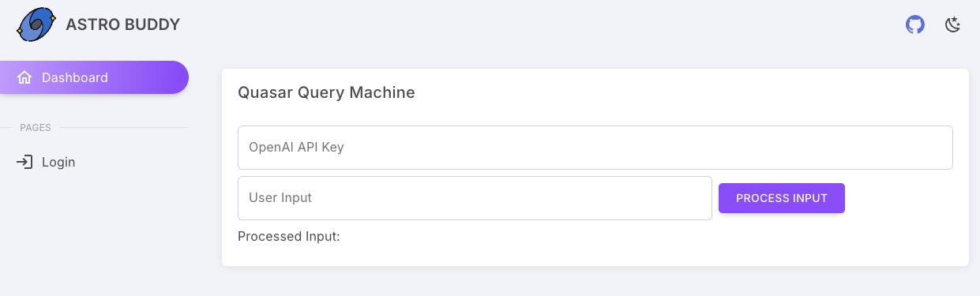Click the Dashboard house icon

coord(24,77)
